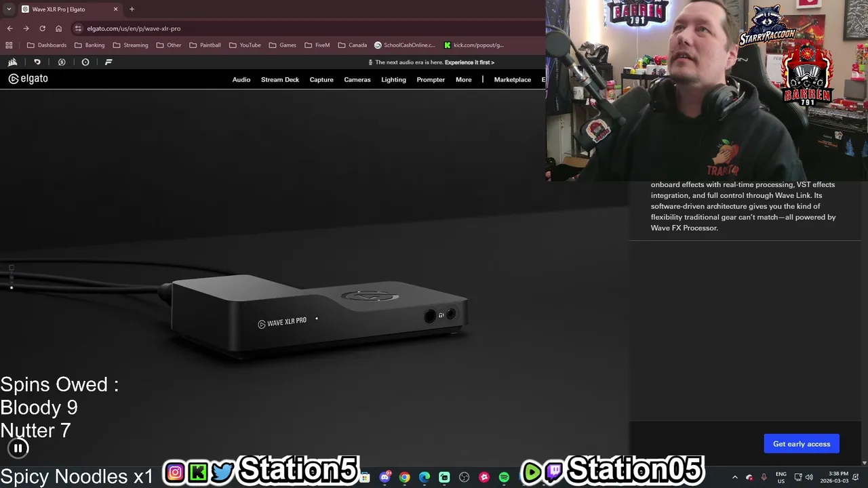Open OBS Studio from the taskbar
The height and width of the screenshot is (488, 868).
tap(464, 477)
